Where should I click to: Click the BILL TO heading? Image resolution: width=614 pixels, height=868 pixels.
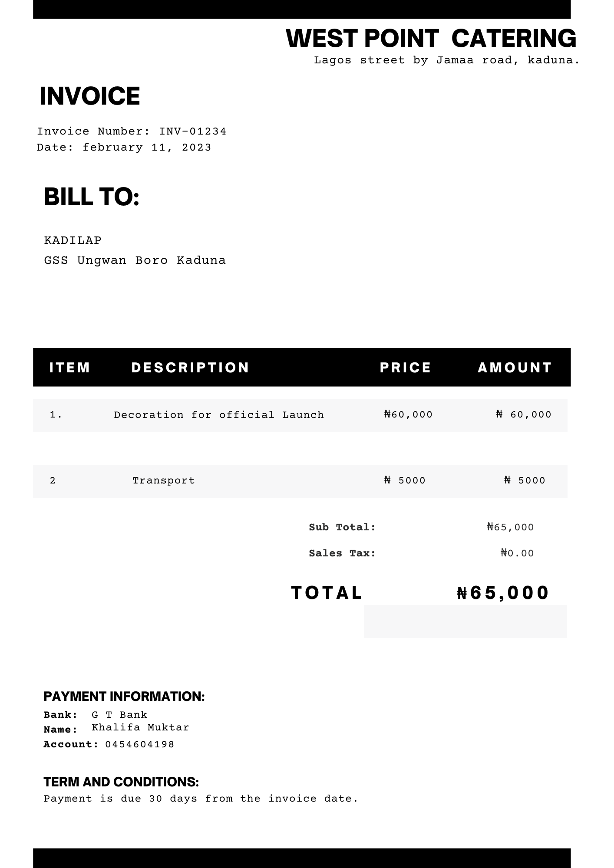[92, 197]
